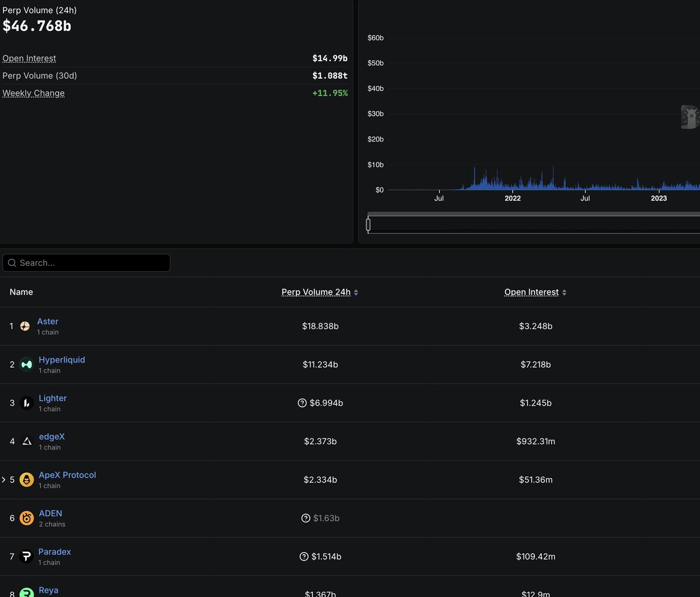Click ADEN's $1.63b volume cell
700x597 pixels.
pos(326,518)
